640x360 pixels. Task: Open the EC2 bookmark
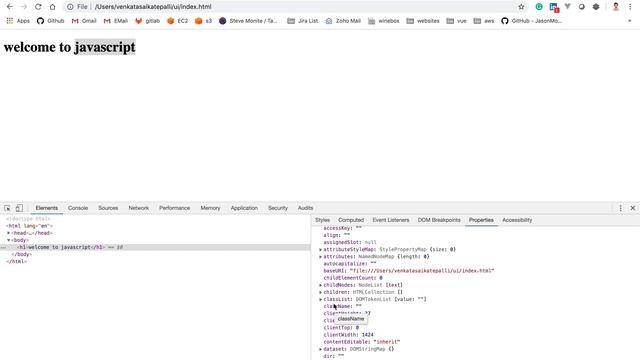click(x=178, y=21)
